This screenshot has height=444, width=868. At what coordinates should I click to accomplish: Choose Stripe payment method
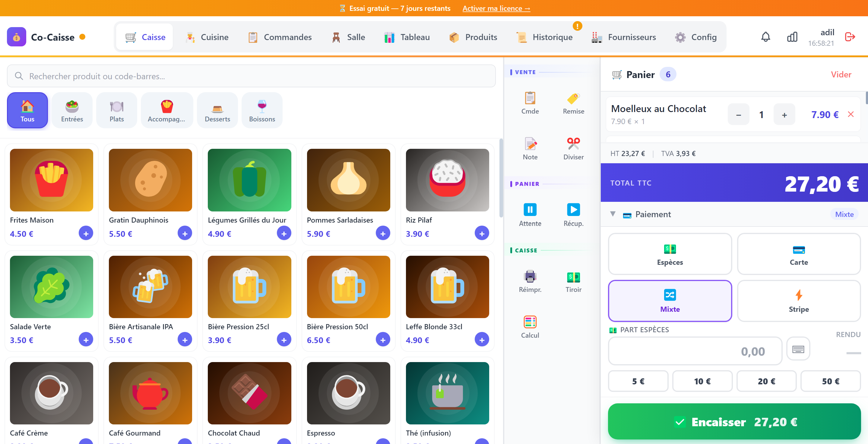click(798, 301)
